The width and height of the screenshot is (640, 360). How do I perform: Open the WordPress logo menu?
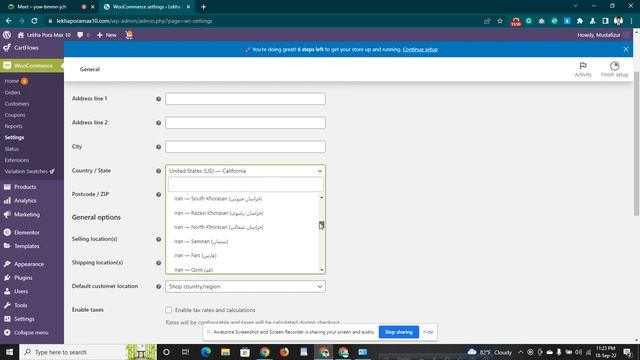tap(7, 35)
